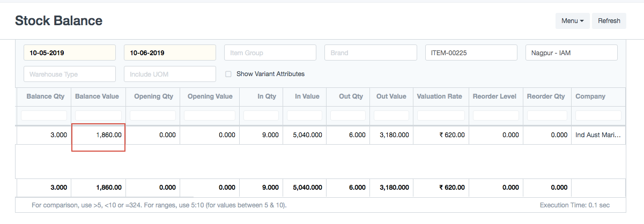The height and width of the screenshot is (224, 644).
Task: Click the Include UOM field
Action: click(170, 74)
